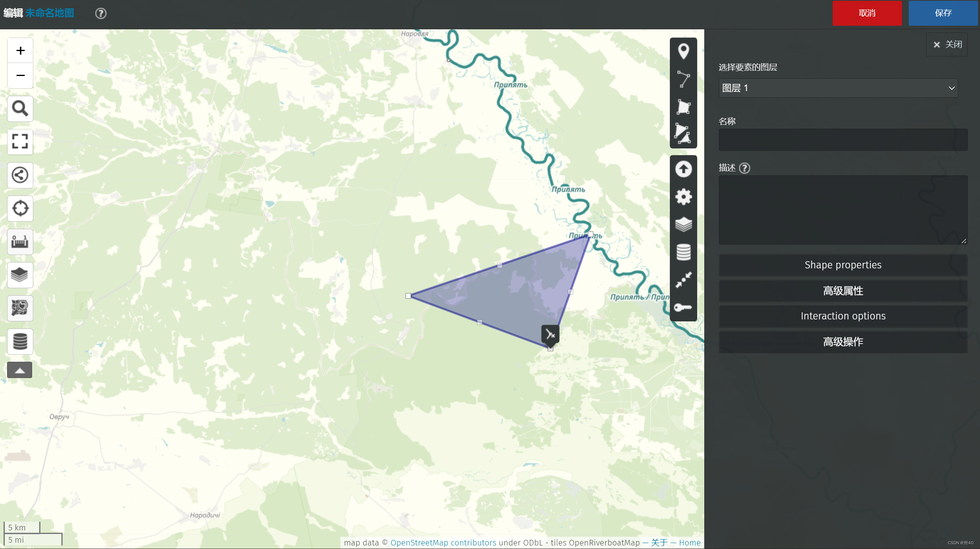
Task: Expand Interaction options section
Action: 843,316
